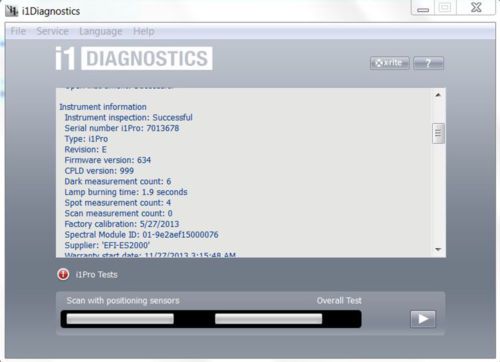The width and height of the screenshot is (500, 362).
Task: Click 'Lamp burning time: 1.9 seconds' line
Action: (126, 192)
